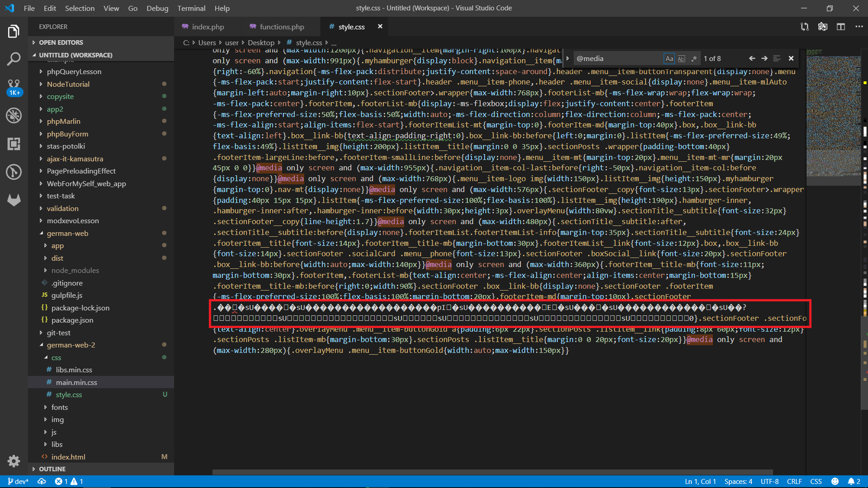The height and width of the screenshot is (488, 868).
Task: Open the File menu
Action: [29, 8]
